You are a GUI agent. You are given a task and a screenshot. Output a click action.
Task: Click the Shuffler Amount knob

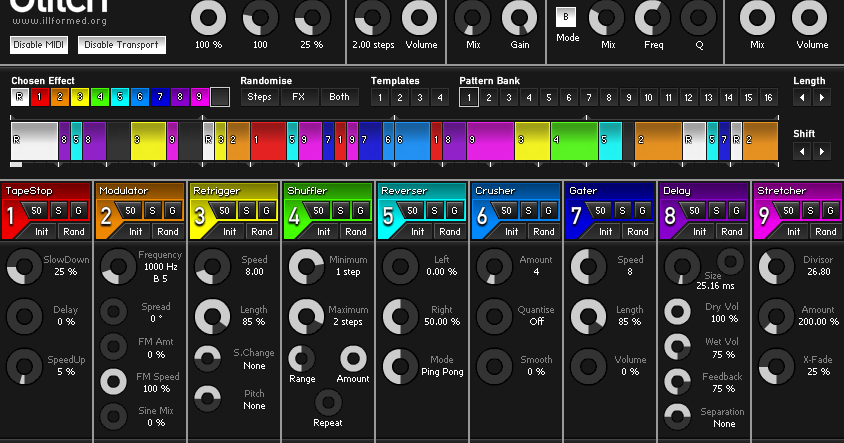pos(353,358)
